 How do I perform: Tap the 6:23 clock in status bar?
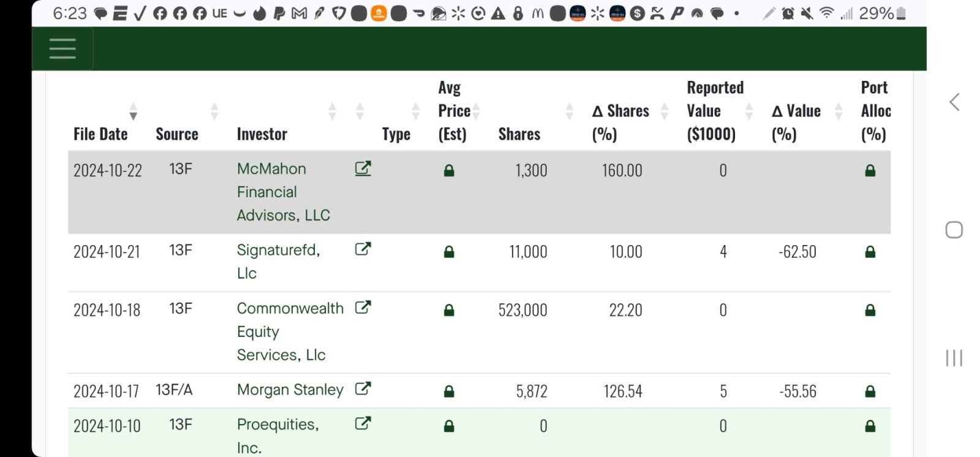pyautogui.click(x=70, y=13)
